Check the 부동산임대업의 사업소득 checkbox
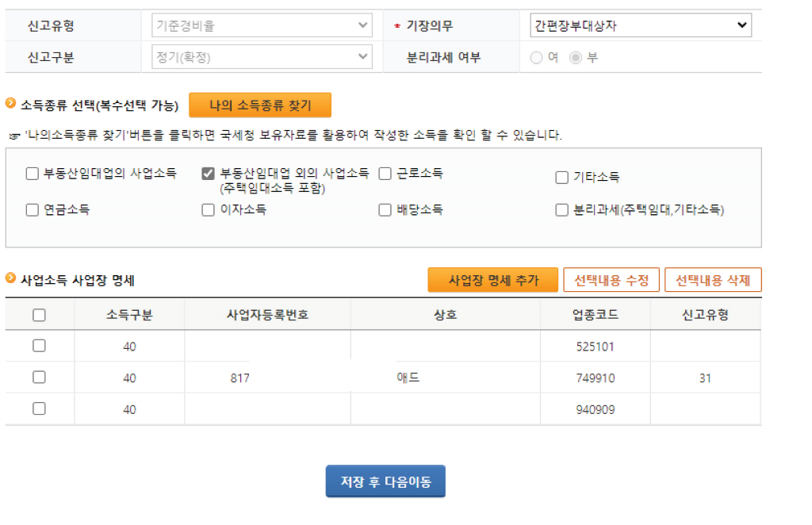 click(x=33, y=174)
